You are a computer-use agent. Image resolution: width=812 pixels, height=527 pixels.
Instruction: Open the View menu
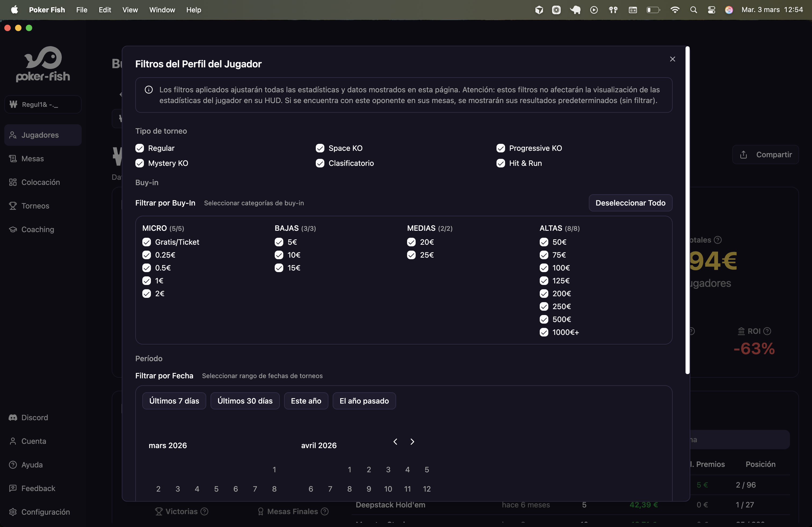[x=130, y=10]
